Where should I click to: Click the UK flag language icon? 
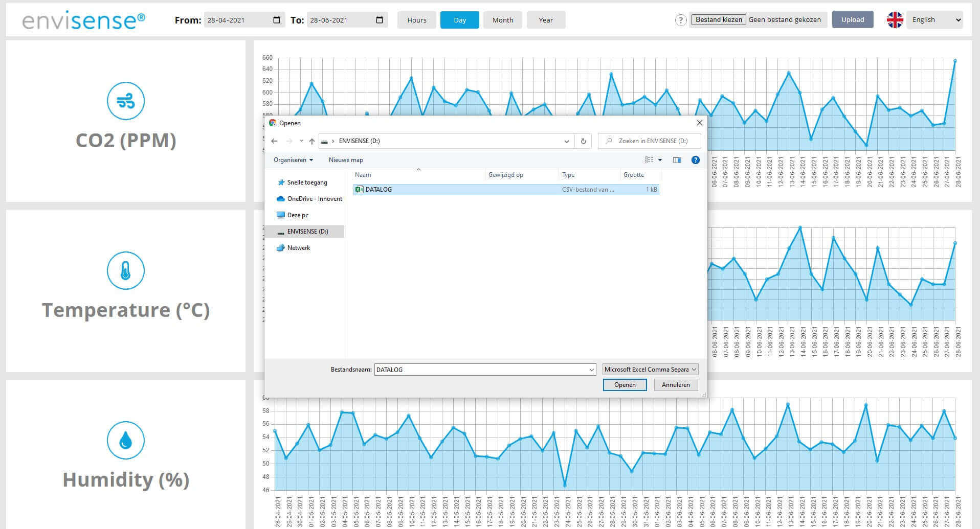(895, 20)
